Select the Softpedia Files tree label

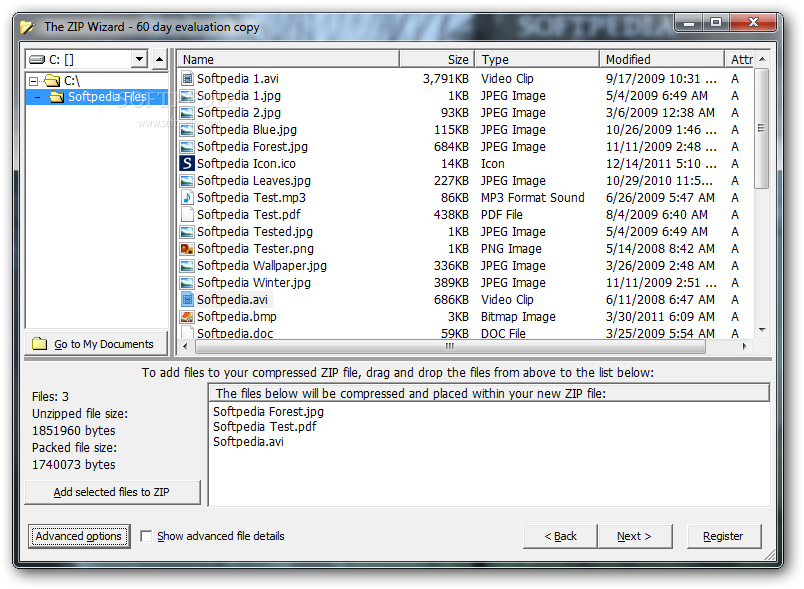coord(107,97)
